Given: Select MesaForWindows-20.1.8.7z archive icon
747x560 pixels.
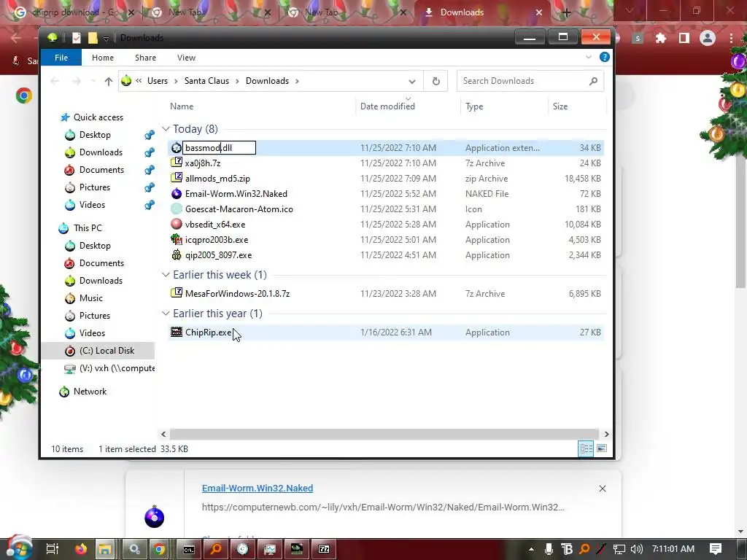Looking at the screenshot, I should (x=177, y=293).
